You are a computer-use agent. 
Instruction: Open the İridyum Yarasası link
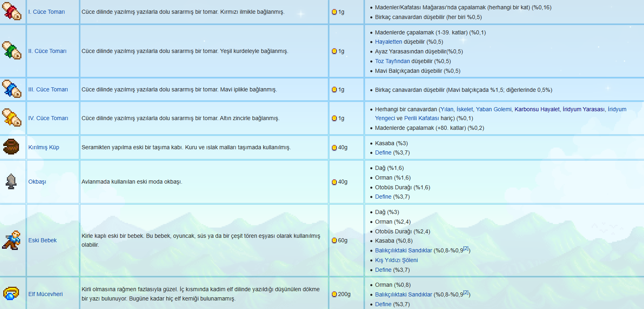click(584, 109)
